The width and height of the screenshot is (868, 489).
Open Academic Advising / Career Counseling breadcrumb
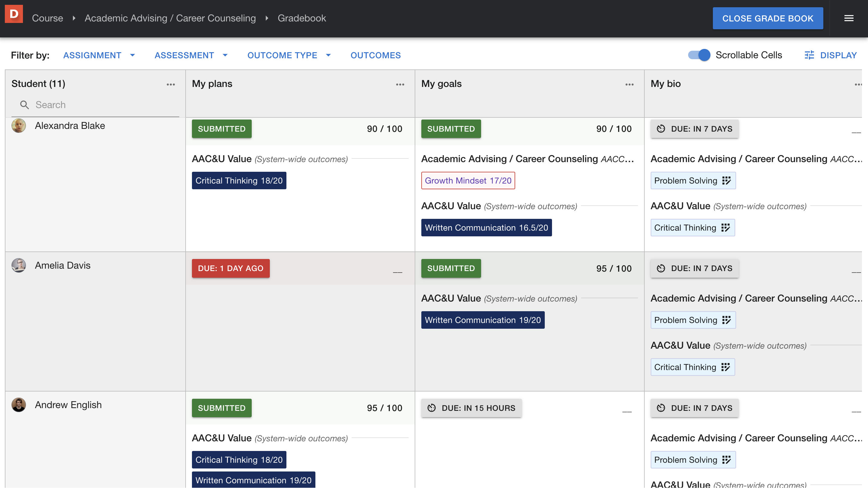point(170,18)
